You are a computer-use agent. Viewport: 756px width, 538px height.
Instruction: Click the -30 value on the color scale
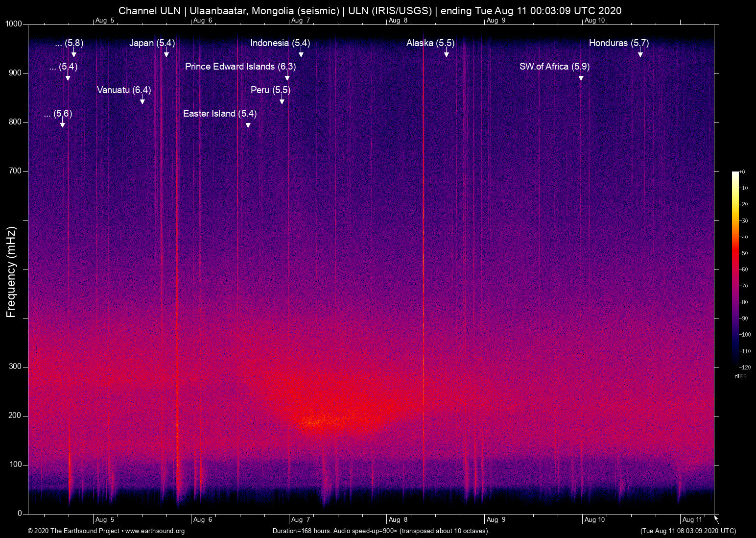[x=743, y=221]
